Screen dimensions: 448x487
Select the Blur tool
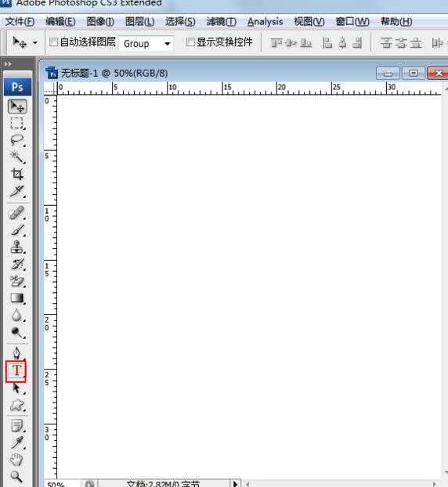click(x=17, y=315)
